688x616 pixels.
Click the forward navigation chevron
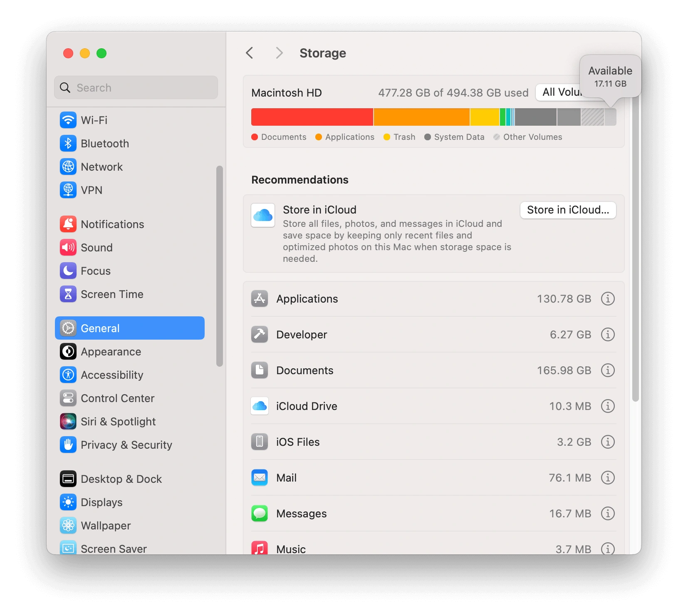(279, 53)
